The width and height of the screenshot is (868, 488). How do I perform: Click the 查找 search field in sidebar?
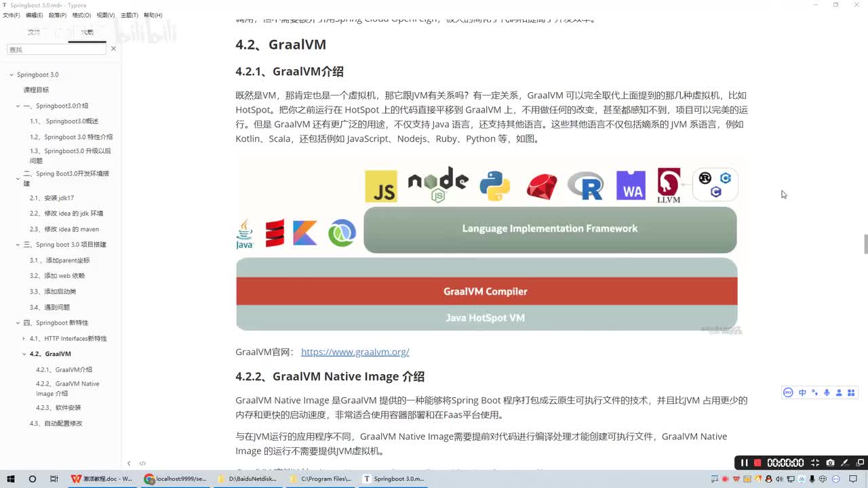click(x=57, y=49)
